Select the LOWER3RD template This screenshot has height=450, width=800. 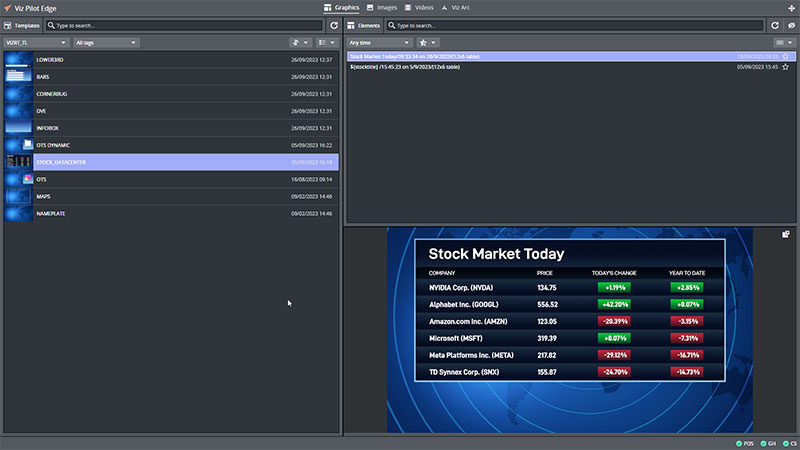[171, 60]
